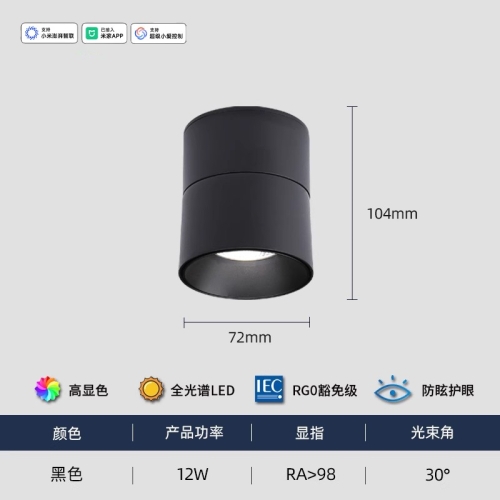Click the blue IEC certification icon
The image size is (500, 500).
pyautogui.click(x=269, y=389)
